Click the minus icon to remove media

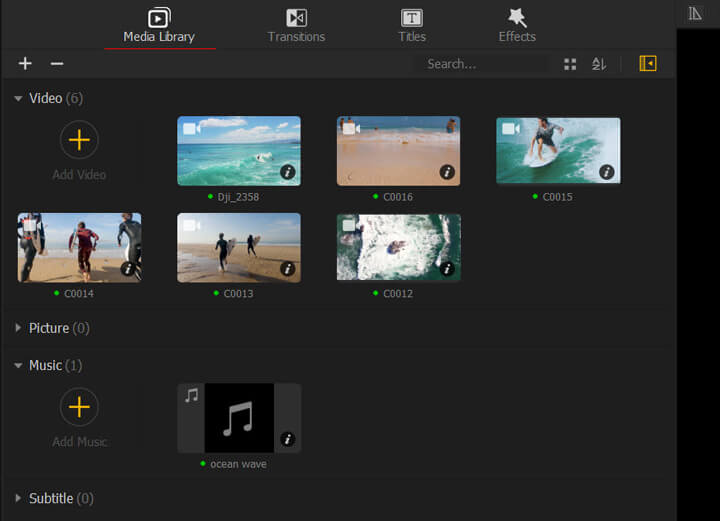(x=57, y=64)
